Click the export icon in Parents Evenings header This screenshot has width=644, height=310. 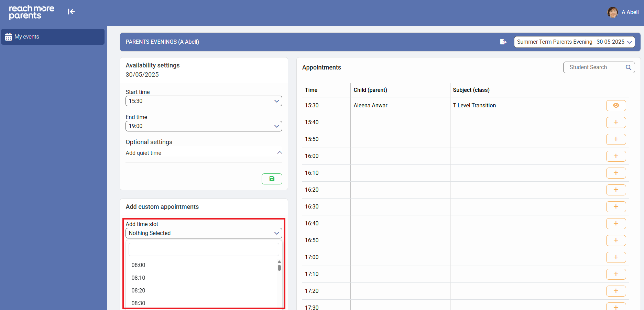503,42
